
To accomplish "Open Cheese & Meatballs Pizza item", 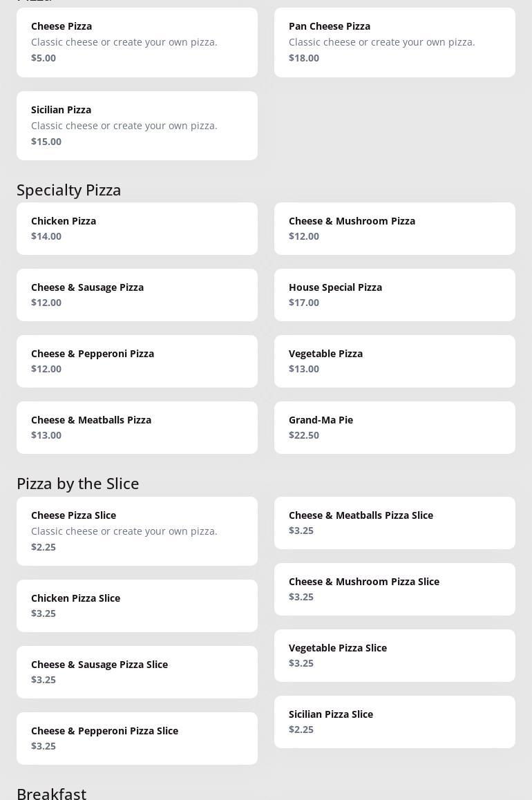I will [137, 428].
